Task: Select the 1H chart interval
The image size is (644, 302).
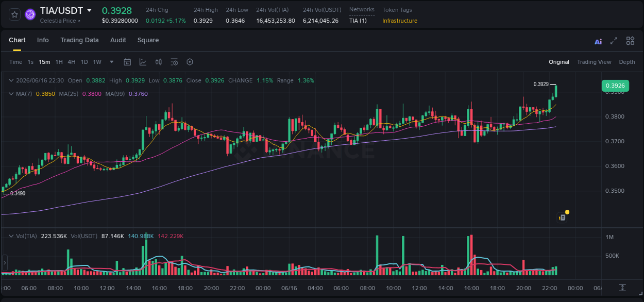Action: [59, 62]
